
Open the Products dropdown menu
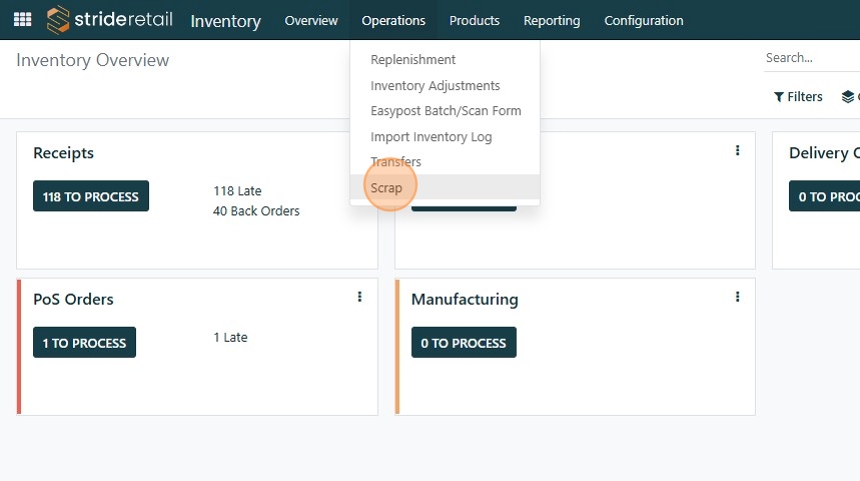coord(474,20)
